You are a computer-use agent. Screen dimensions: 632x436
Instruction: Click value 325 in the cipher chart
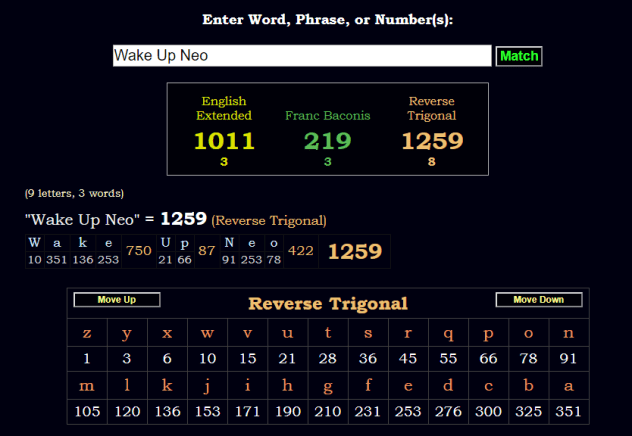pos(529,412)
